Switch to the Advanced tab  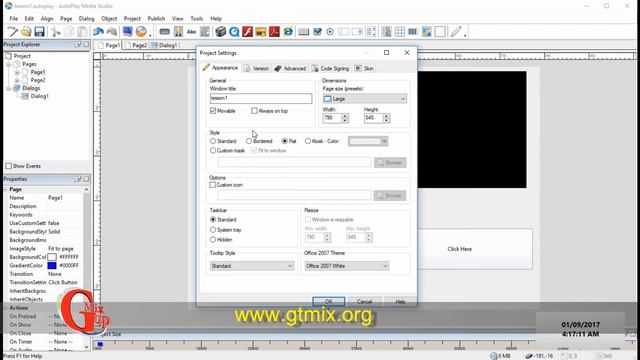point(290,68)
